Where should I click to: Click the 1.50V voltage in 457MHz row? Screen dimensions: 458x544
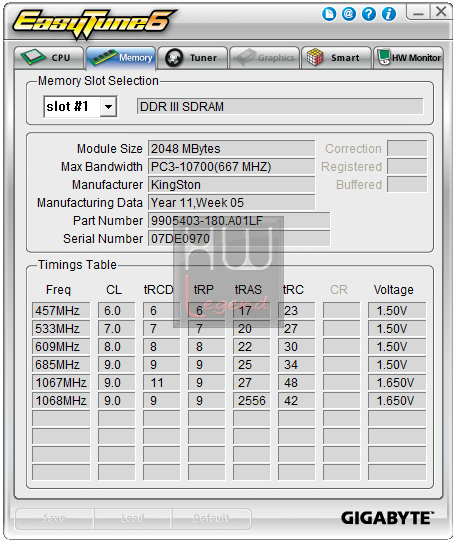click(397, 311)
